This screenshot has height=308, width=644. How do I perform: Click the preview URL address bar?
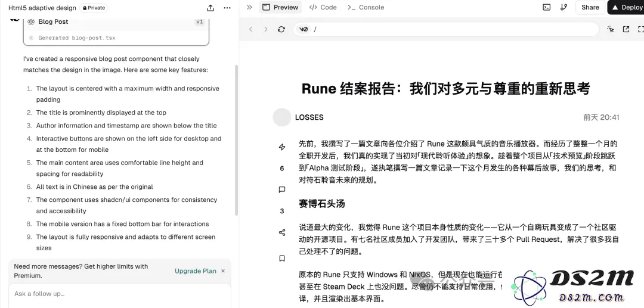coord(445,29)
